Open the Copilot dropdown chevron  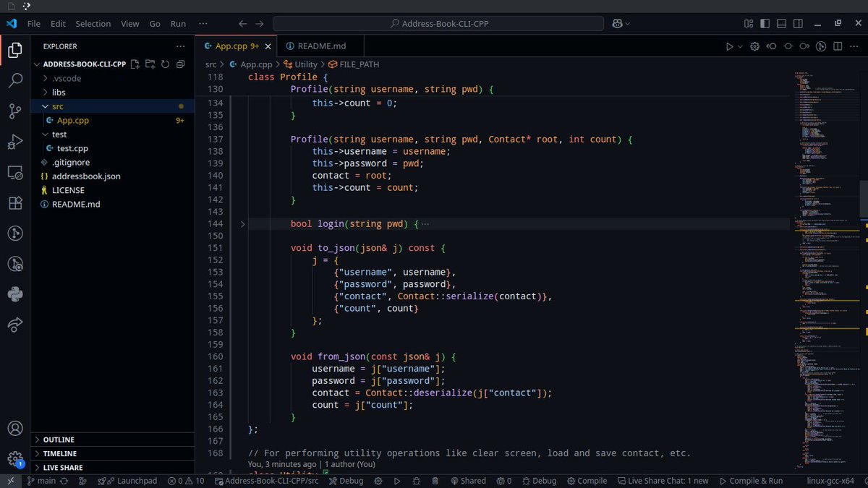pos(627,23)
